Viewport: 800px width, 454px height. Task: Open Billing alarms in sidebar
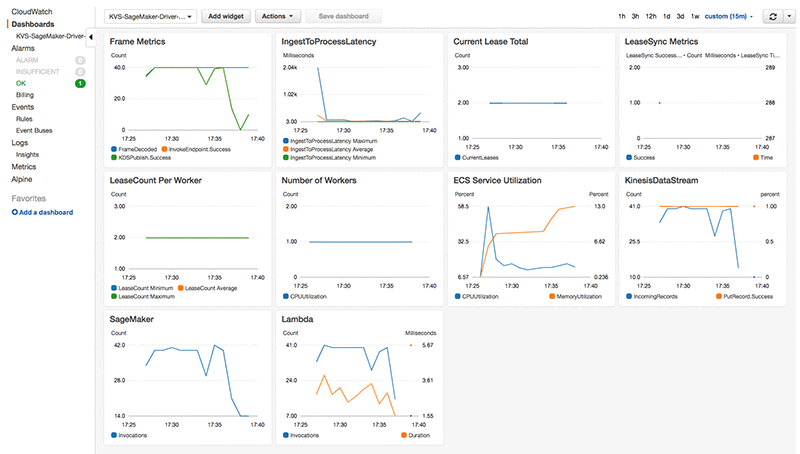(25, 95)
